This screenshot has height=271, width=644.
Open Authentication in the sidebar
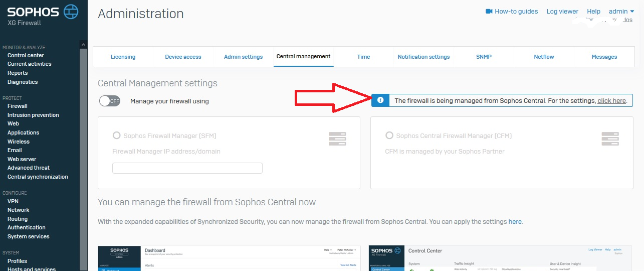27,227
